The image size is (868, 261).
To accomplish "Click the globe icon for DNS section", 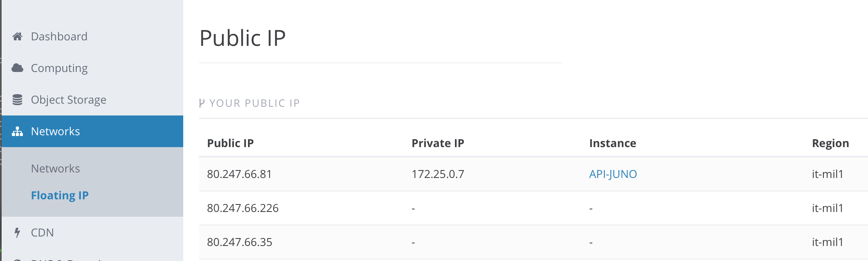I will pos(17,259).
